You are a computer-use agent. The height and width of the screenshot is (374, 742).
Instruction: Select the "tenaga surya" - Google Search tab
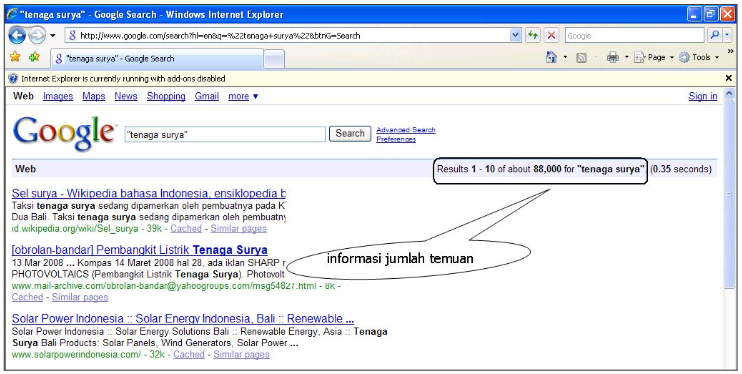(157, 59)
